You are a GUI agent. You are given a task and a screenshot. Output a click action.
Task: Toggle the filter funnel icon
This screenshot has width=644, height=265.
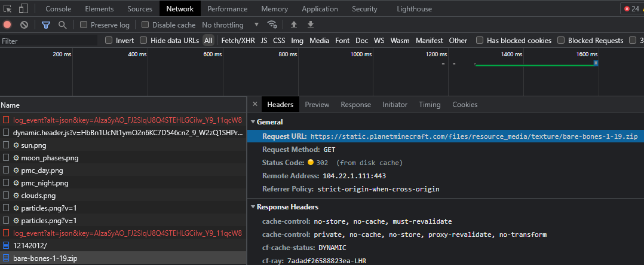pos(46,25)
